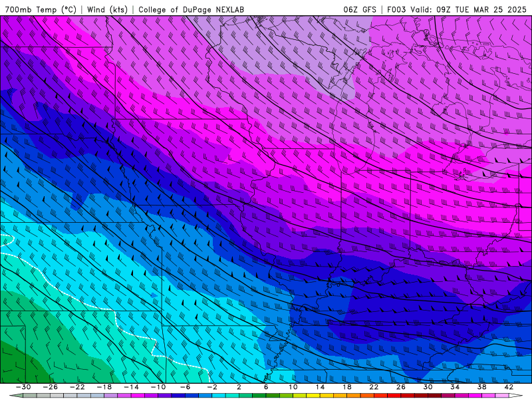This screenshot has height=399, width=532.
Task: Click the -22 color scale label
Action: point(77,387)
